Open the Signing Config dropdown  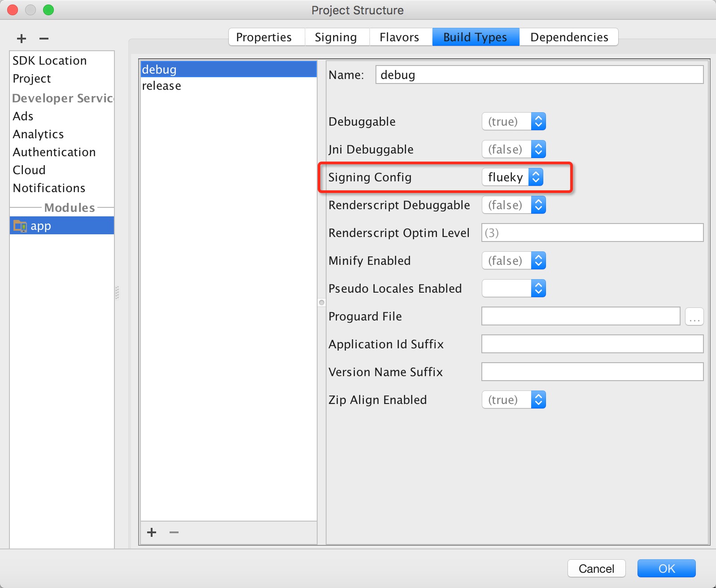click(x=512, y=177)
